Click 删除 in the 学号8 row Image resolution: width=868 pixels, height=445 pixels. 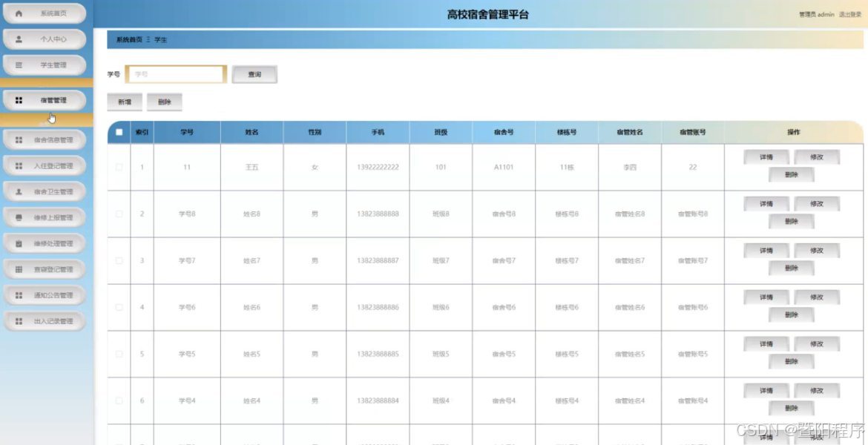coord(792,222)
